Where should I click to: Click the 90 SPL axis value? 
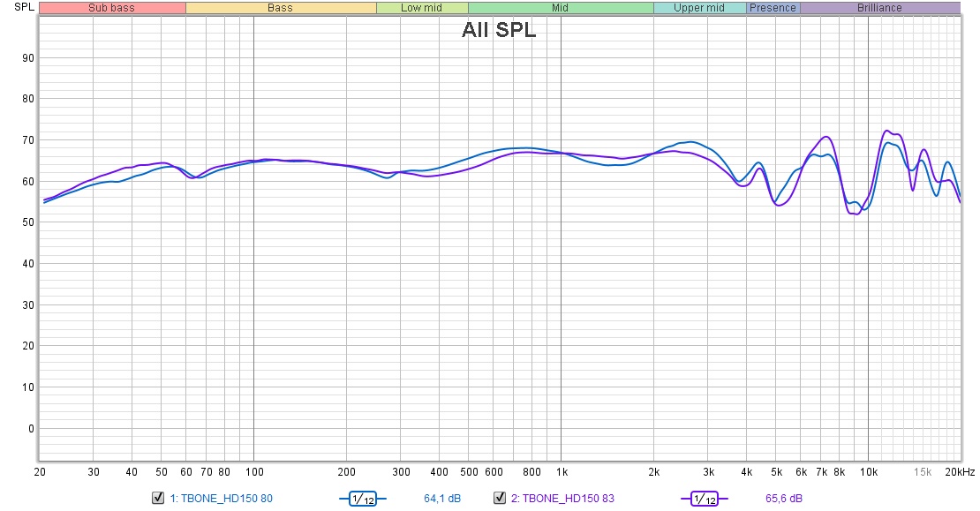[x=28, y=58]
